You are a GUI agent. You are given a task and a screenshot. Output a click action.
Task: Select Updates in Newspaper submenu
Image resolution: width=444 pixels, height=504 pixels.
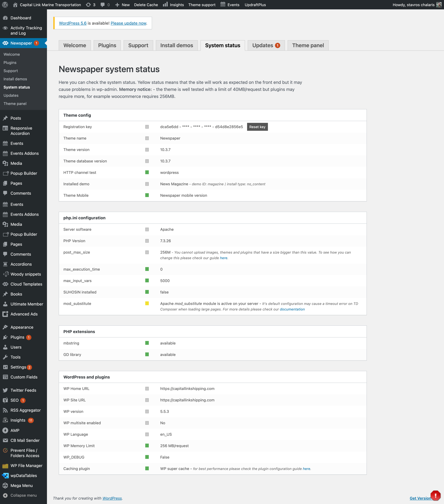click(x=11, y=95)
